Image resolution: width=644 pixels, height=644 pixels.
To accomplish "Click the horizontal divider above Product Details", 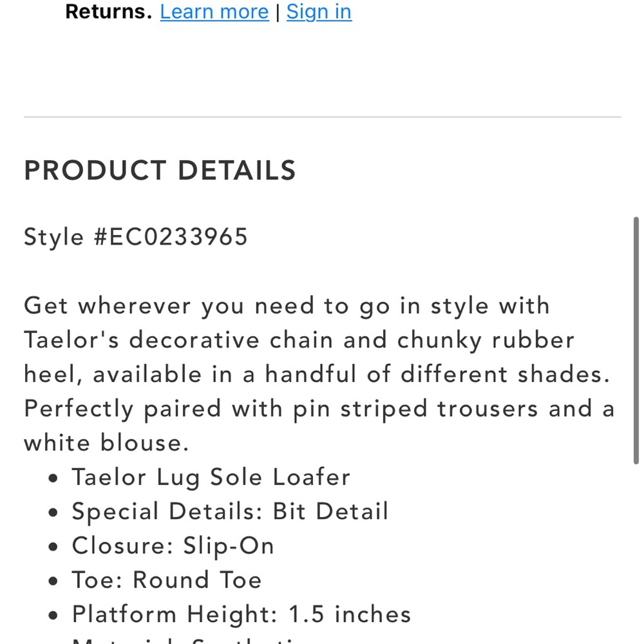I will 323,117.
